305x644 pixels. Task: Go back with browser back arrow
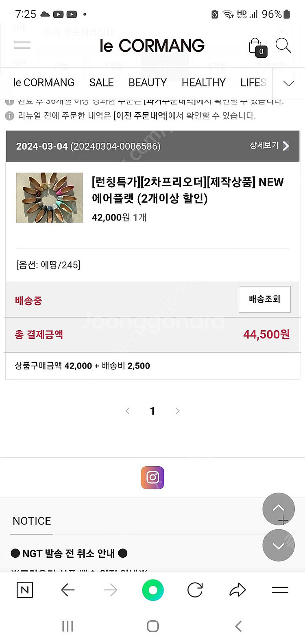click(68, 590)
